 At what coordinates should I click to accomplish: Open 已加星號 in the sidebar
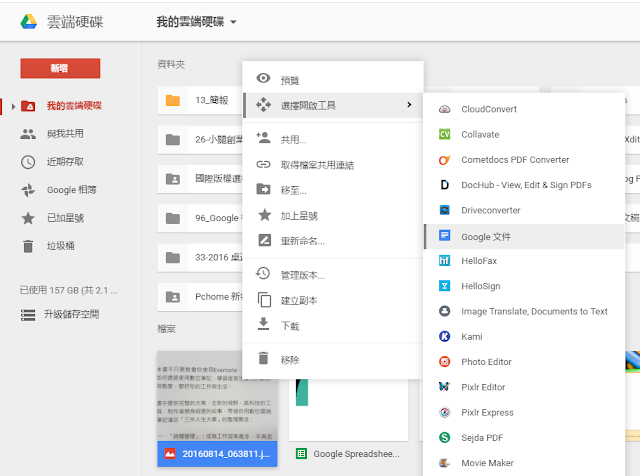65,218
